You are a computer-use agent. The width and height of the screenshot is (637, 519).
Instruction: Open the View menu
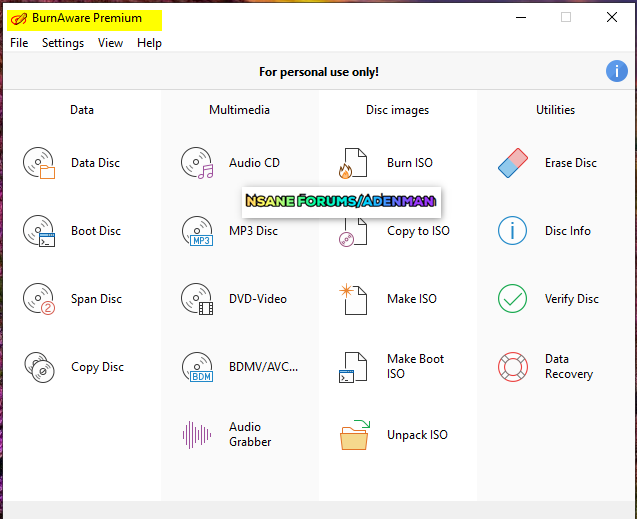tap(110, 43)
